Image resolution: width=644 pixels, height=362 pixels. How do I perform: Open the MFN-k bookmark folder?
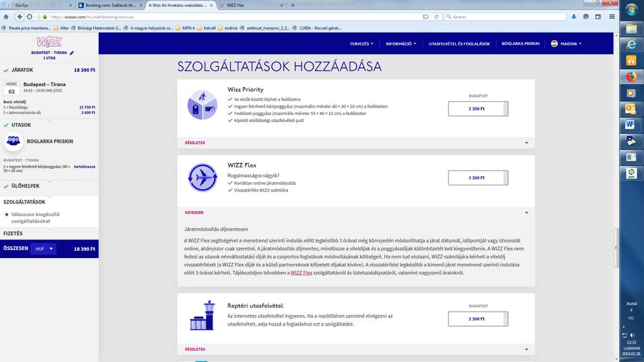186,28
